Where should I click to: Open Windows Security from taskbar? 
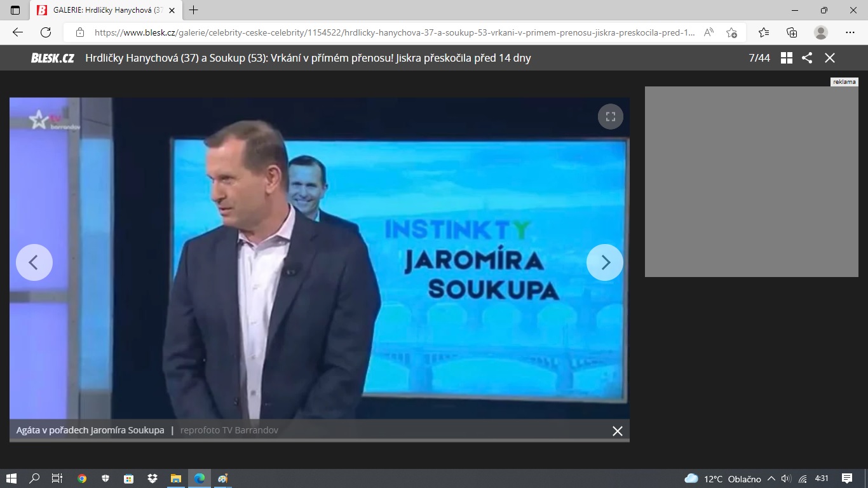105,478
